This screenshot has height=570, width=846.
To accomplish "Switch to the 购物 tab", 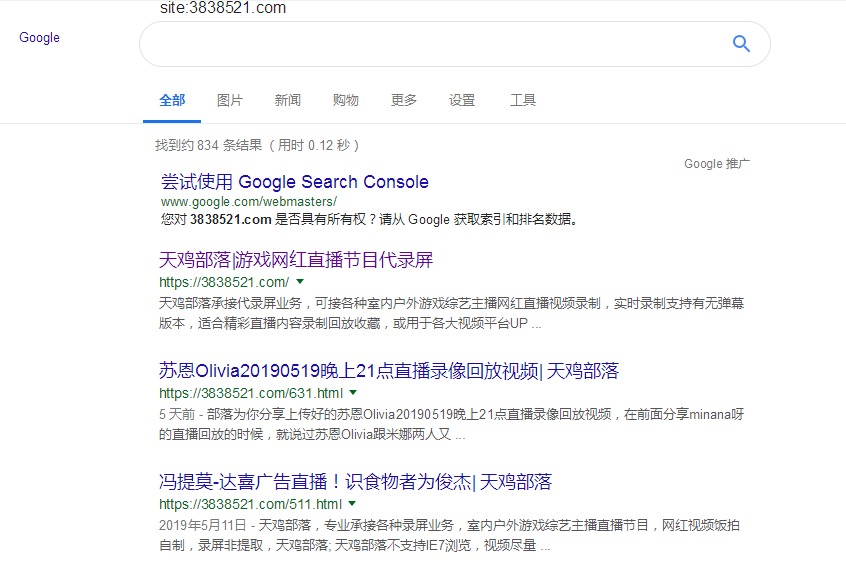I will [x=346, y=100].
